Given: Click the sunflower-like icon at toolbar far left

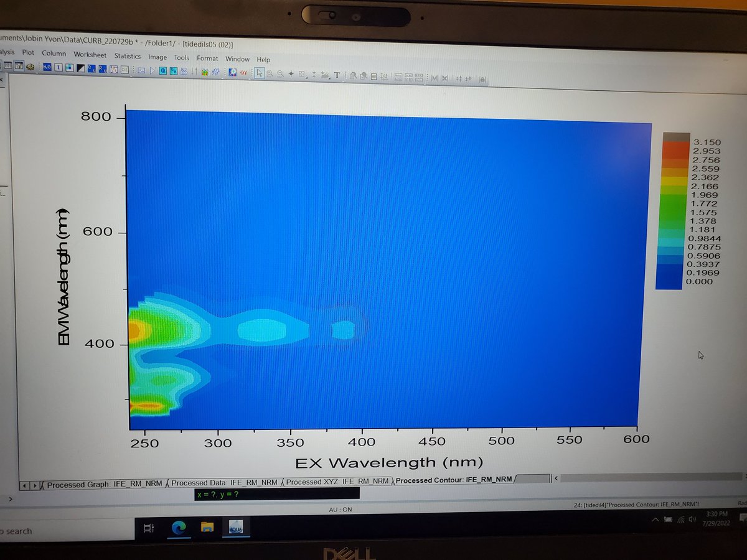Looking at the screenshot, I should [x=30, y=67].
